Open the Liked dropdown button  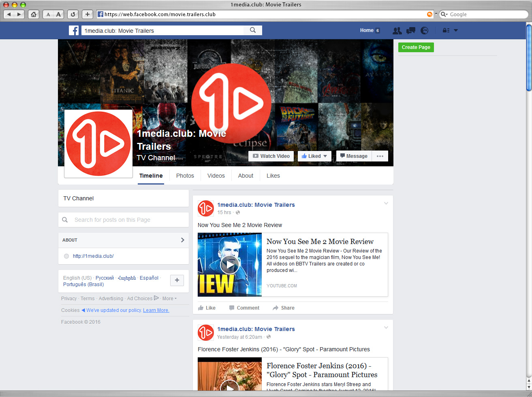pyautogui.click(x=314, y=156)
